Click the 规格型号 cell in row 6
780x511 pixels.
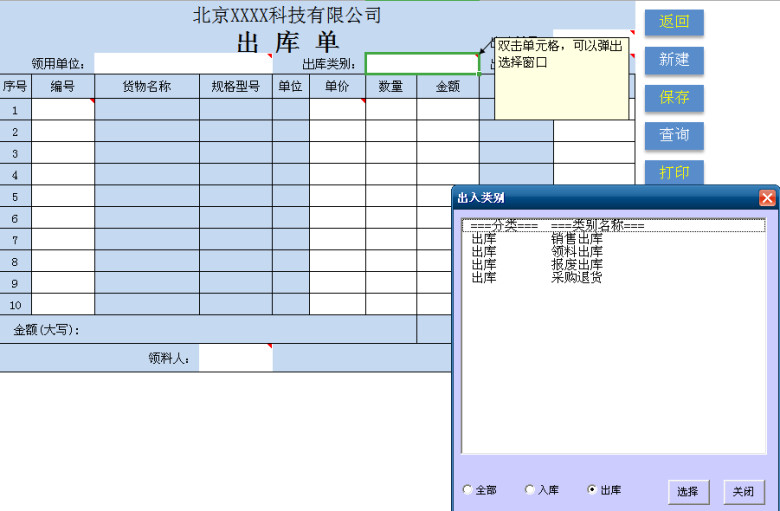point(236,218)
